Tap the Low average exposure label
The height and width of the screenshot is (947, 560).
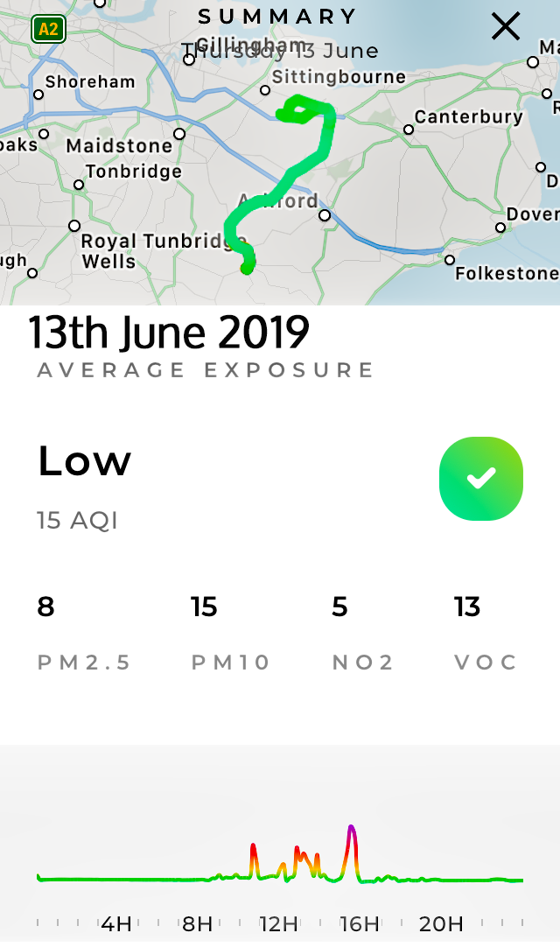pyautogui.click(x=84, y=461)
